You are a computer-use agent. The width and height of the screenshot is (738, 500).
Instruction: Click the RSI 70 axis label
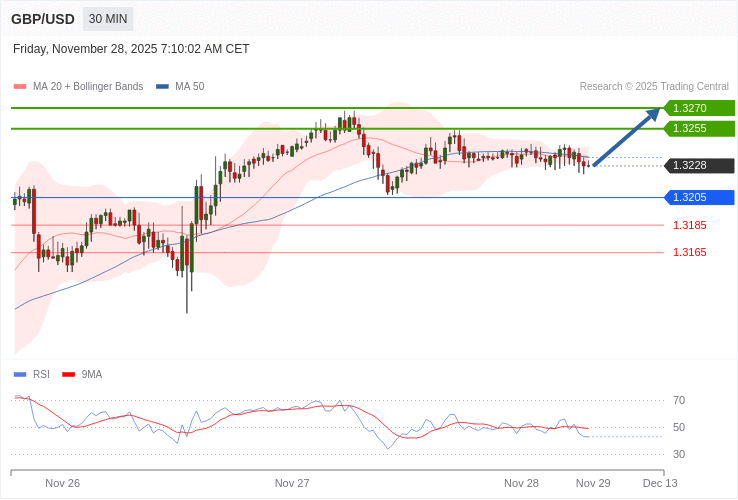(x=679, y=401)
